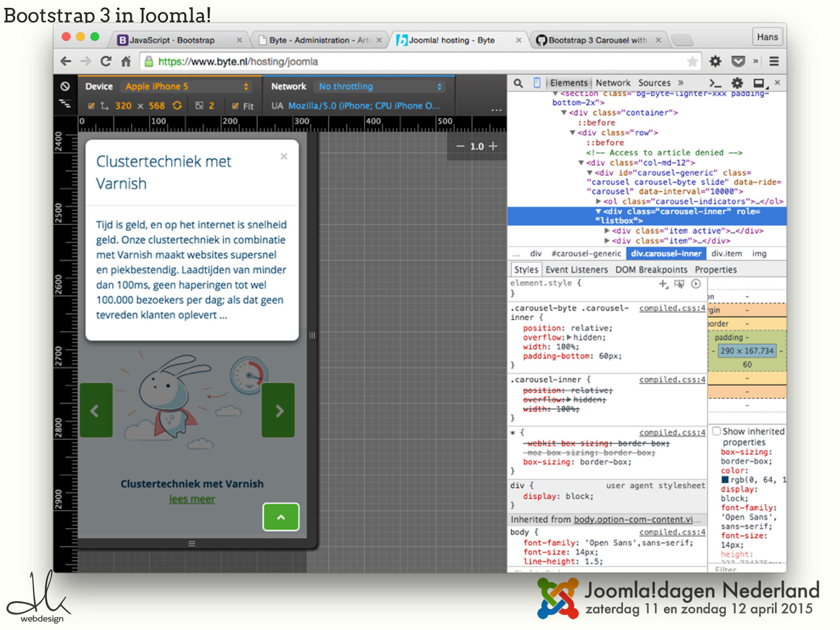Grab the viewport bottom resize handle

pyautogui.click(x=192, y=544)
